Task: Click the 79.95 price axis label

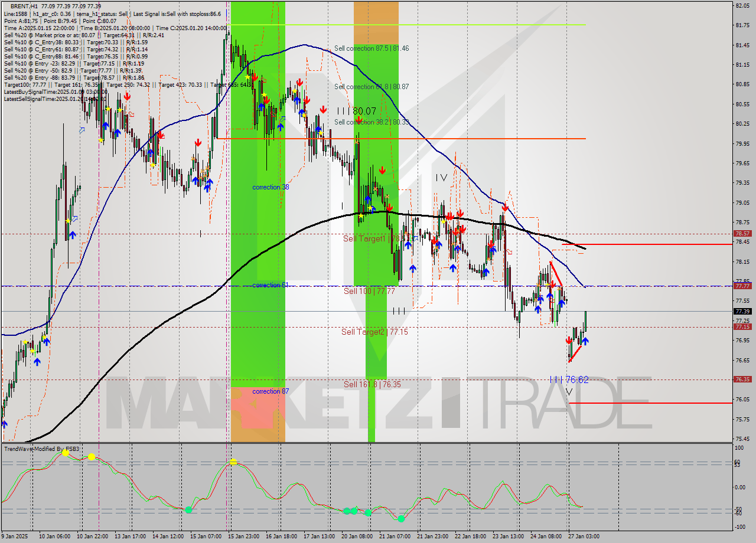Action: [742, 143]
